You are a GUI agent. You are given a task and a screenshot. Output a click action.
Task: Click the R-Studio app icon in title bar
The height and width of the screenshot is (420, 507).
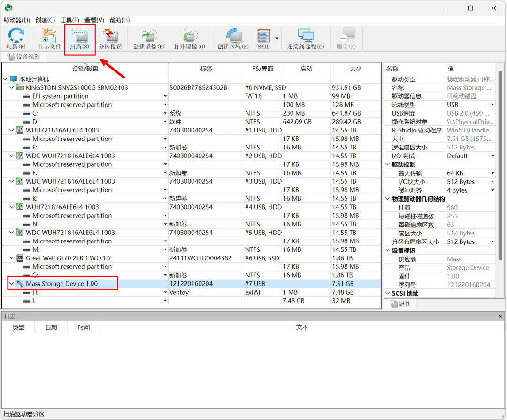coord(9,8)
